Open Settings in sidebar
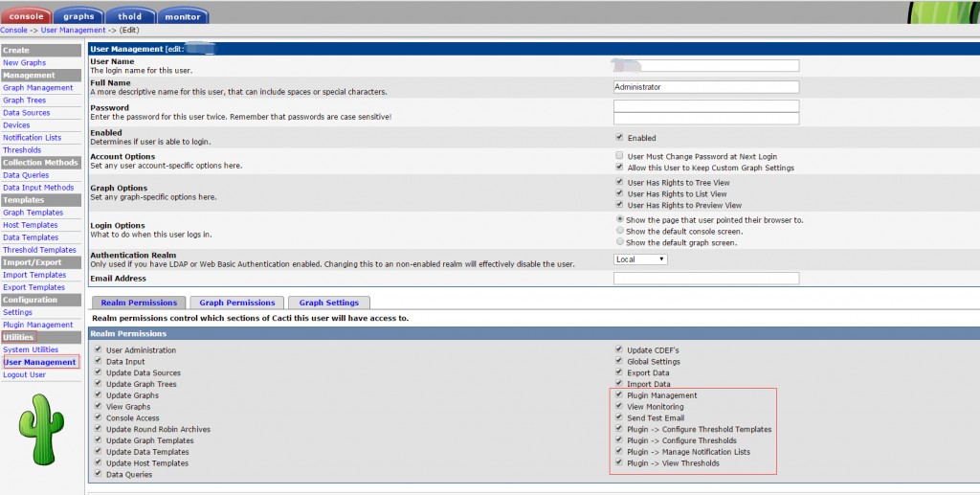Screen dimensions: 980x495 [x=17, y=312]
